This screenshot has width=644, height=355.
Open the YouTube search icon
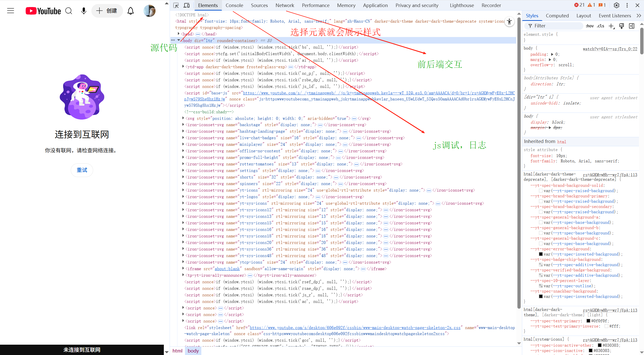pos(69,11)
